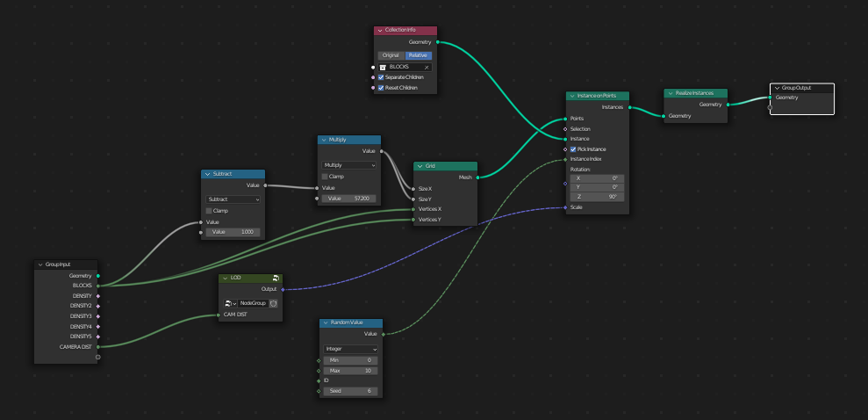
Task: Click Size X input socket on Grid
Action: [413, 189]
